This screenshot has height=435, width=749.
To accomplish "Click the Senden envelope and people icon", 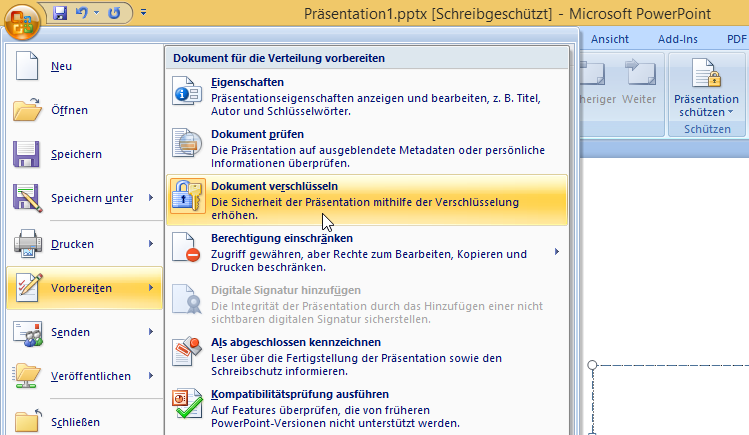I will click(28, 332).
